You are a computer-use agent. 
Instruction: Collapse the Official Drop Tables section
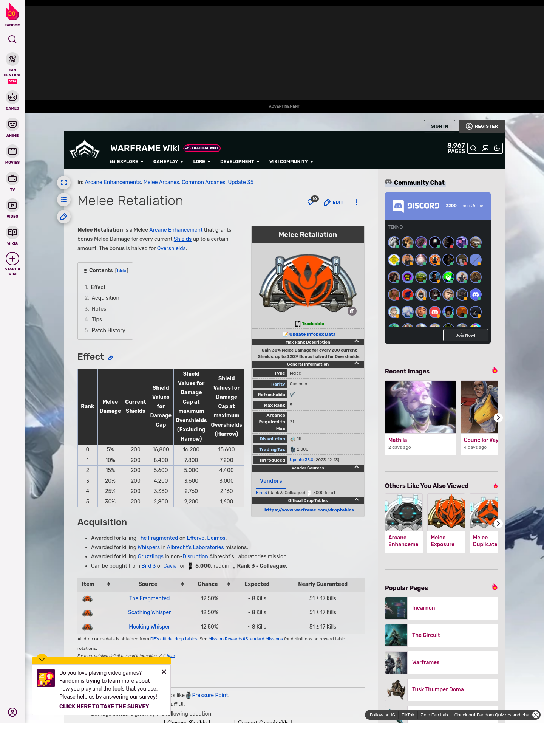coord(357,500)
